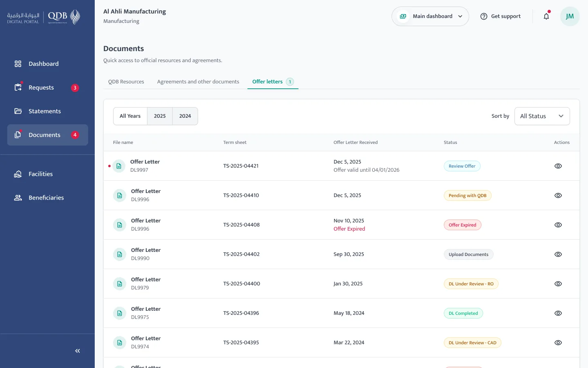Click the document icon for DL9990
Viewport: 588px width, 368px height.
pos(120,254)
